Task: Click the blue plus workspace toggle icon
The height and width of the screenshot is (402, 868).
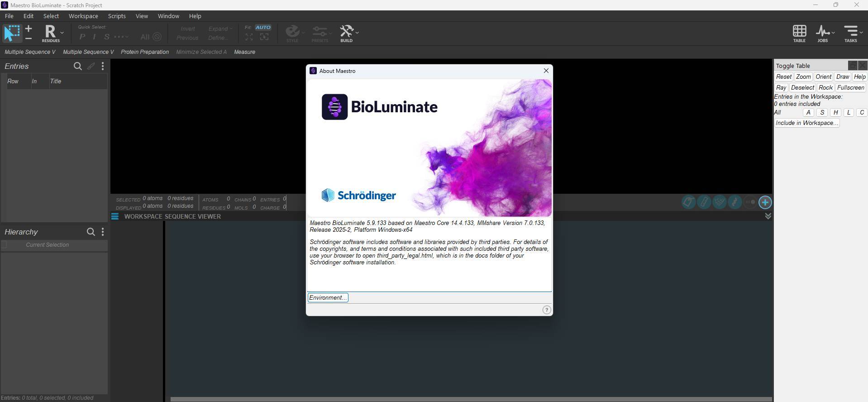Action: 765,202
